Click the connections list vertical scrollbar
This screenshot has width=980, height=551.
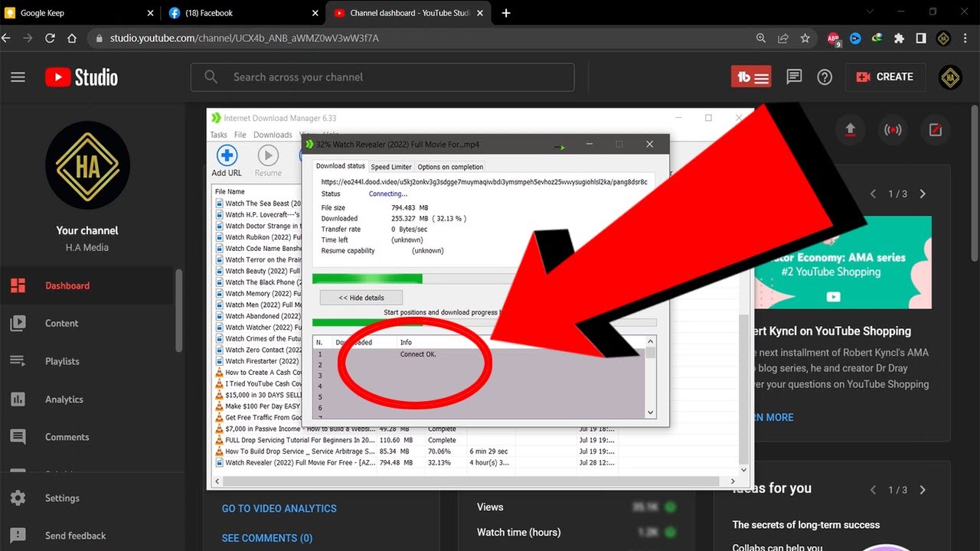pyautogui.click(x=651, y=377)
